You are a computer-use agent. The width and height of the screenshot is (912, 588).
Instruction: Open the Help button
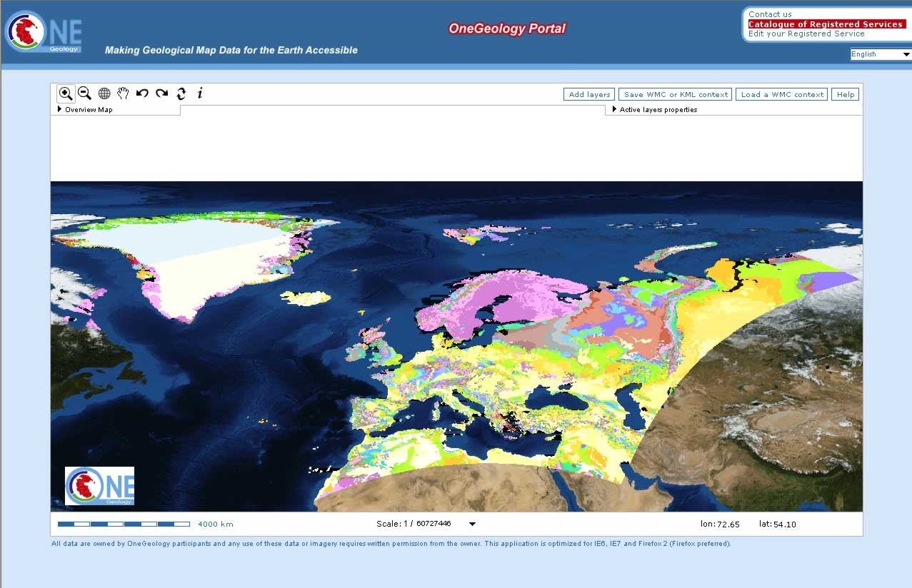[x=846, y=94]
